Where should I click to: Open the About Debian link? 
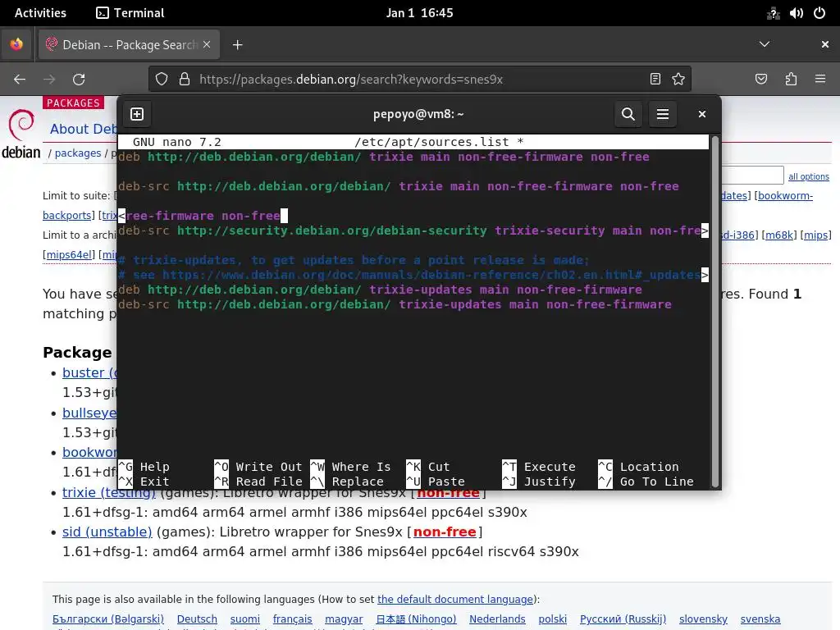[x=83, y=129]
